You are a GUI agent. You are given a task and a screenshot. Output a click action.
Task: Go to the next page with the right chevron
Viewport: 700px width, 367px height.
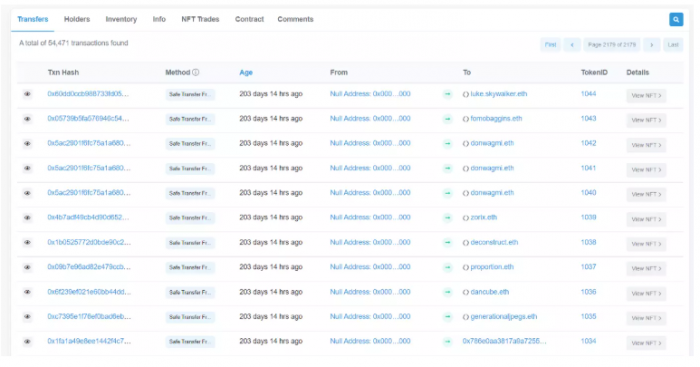pyautogui.click(x=652, y=45)
